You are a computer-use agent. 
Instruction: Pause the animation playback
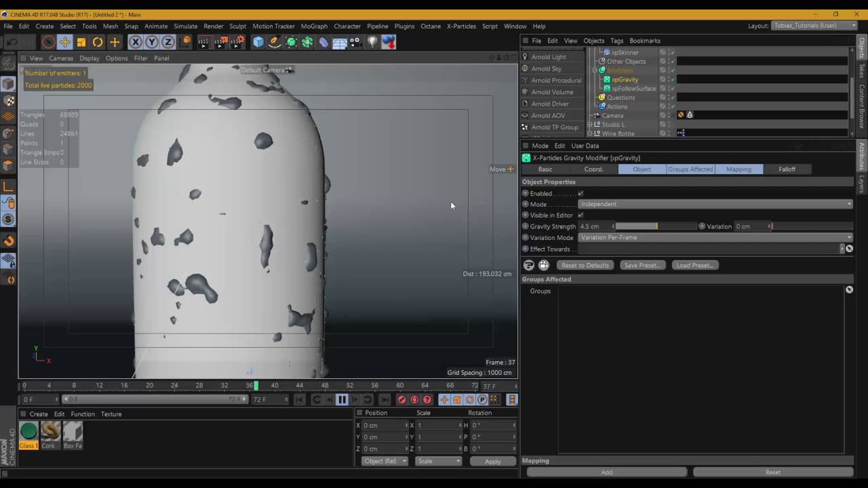point(342,400)
